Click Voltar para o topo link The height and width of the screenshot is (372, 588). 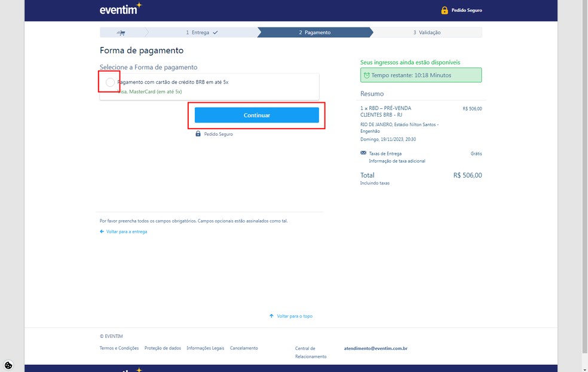pos(295,316)
